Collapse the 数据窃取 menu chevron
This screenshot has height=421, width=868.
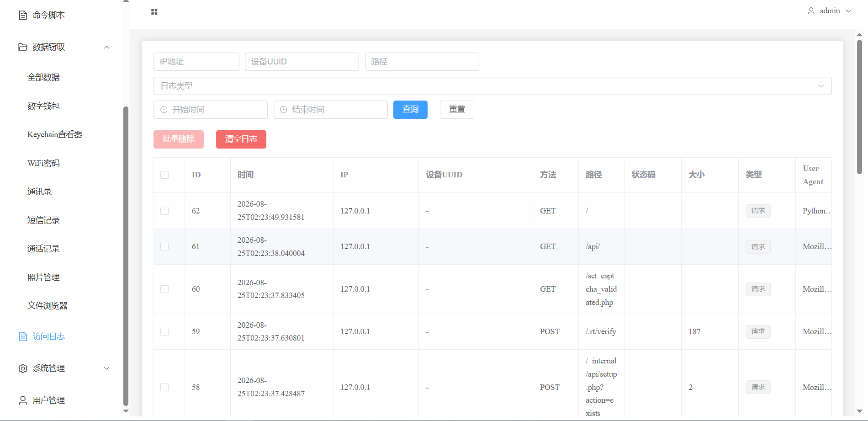107,48
